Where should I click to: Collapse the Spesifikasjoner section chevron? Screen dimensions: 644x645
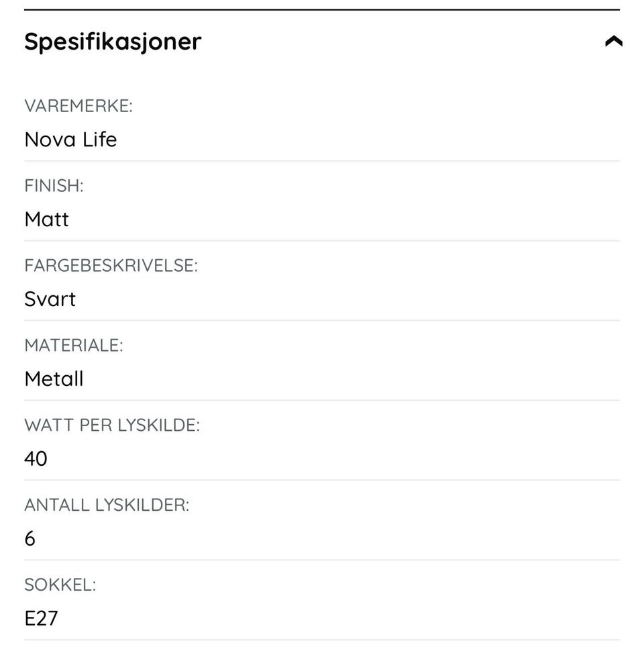tap(614, 41)
